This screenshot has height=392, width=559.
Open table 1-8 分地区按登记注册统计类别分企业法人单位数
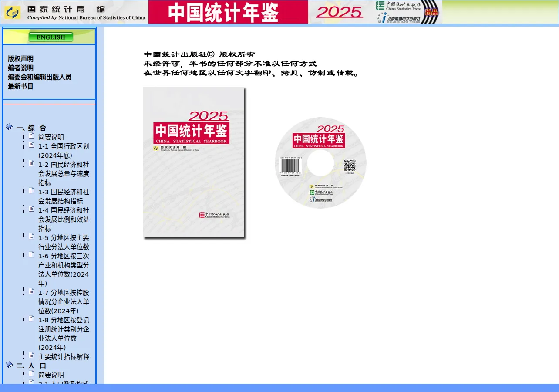pyautogui.click(x=64, y=334)
